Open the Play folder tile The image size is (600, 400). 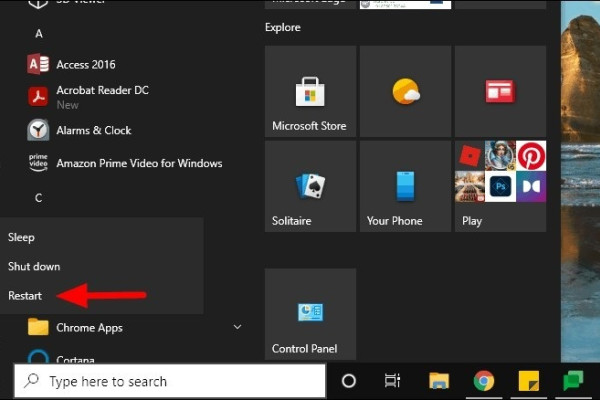point(499,187)
